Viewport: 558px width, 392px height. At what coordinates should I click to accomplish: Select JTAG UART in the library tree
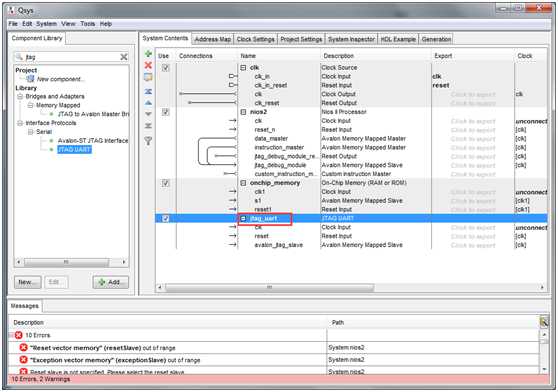[74, 149]
